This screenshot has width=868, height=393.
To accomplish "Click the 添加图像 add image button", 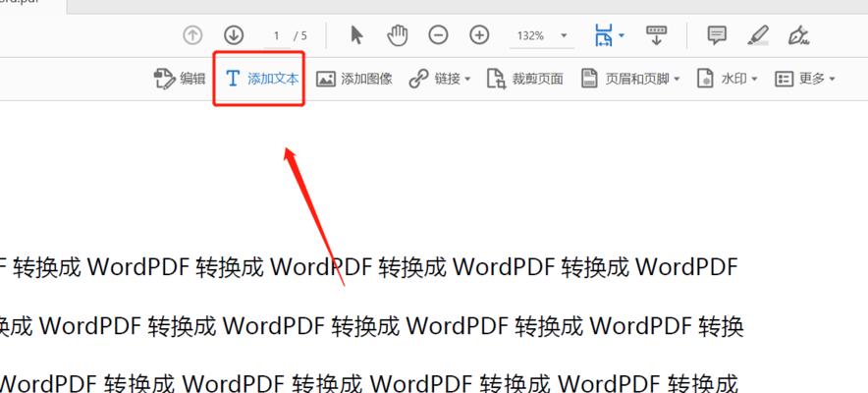I will pyautogui.click(x=354, y=80).
